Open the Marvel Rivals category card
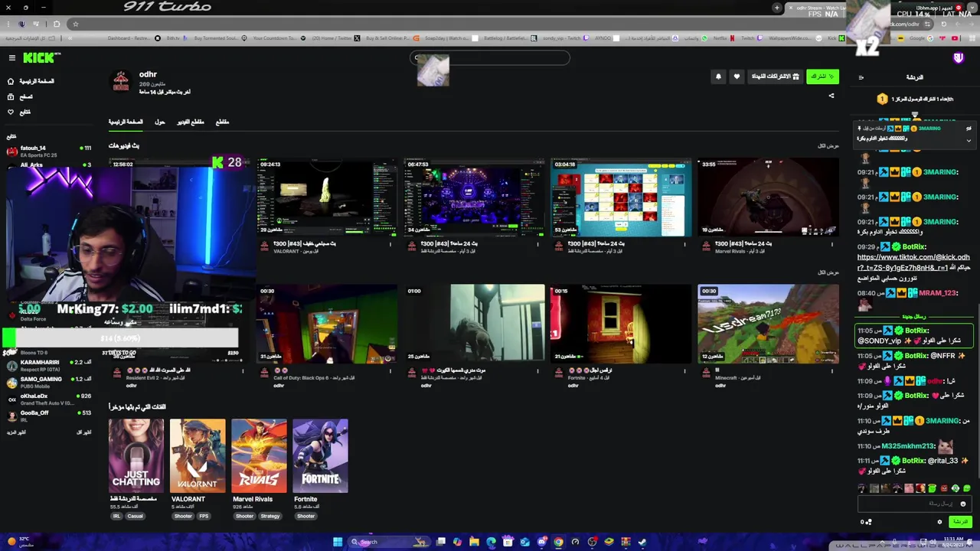980x551 pixels. click(x=259, y=455)
